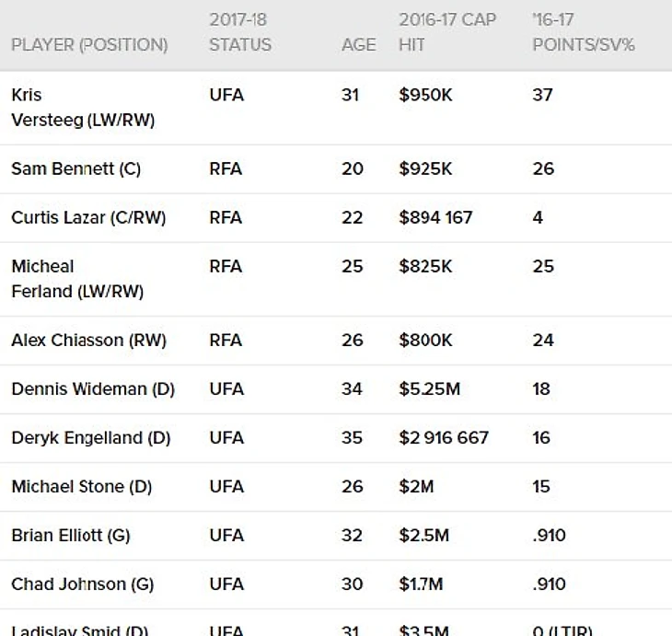The width and height of the screenshot is (672, 636).
Task: Click Dennis Wideman's $5.25M cap hit
Action: pos(429,388)
